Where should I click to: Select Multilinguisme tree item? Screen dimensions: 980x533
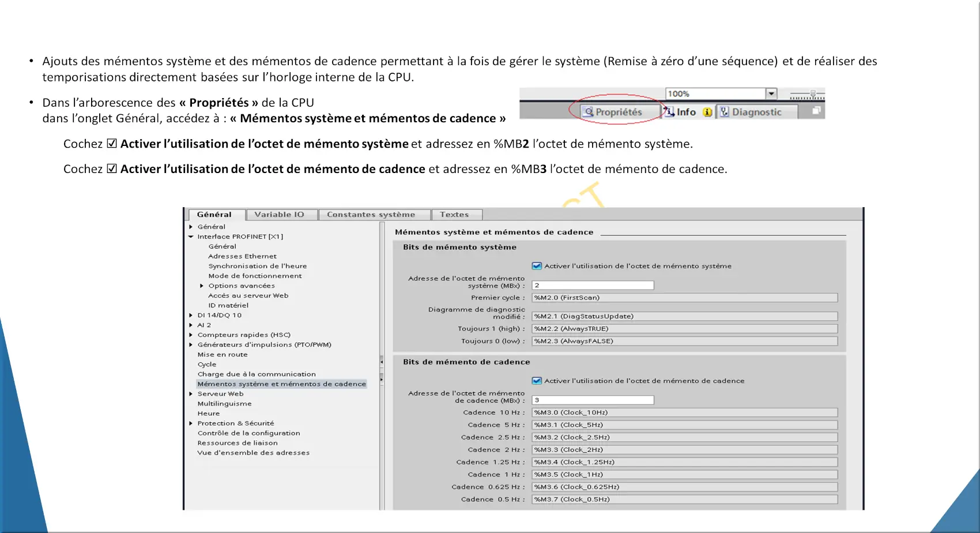[225, 404]
